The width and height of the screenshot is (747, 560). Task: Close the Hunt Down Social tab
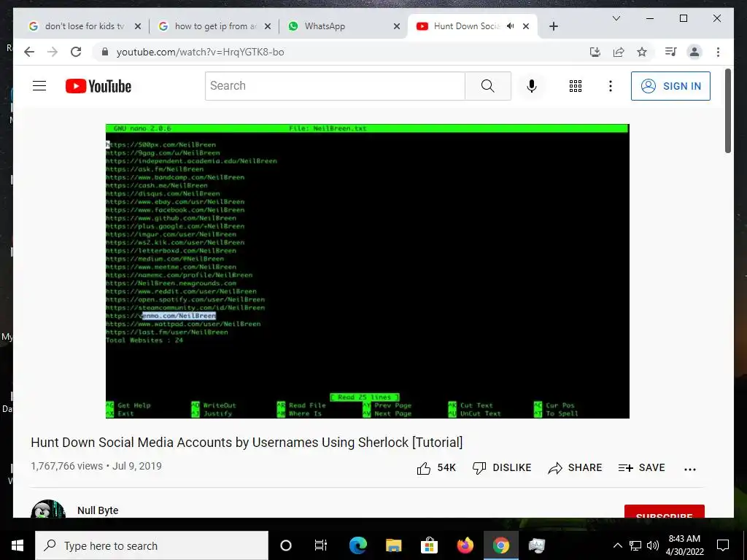[526, 27]
